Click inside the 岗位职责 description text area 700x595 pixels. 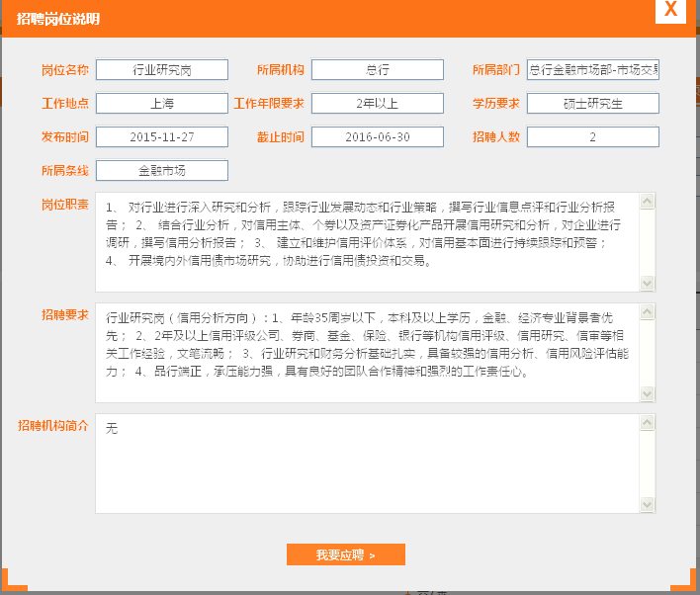tap(366, 242)
